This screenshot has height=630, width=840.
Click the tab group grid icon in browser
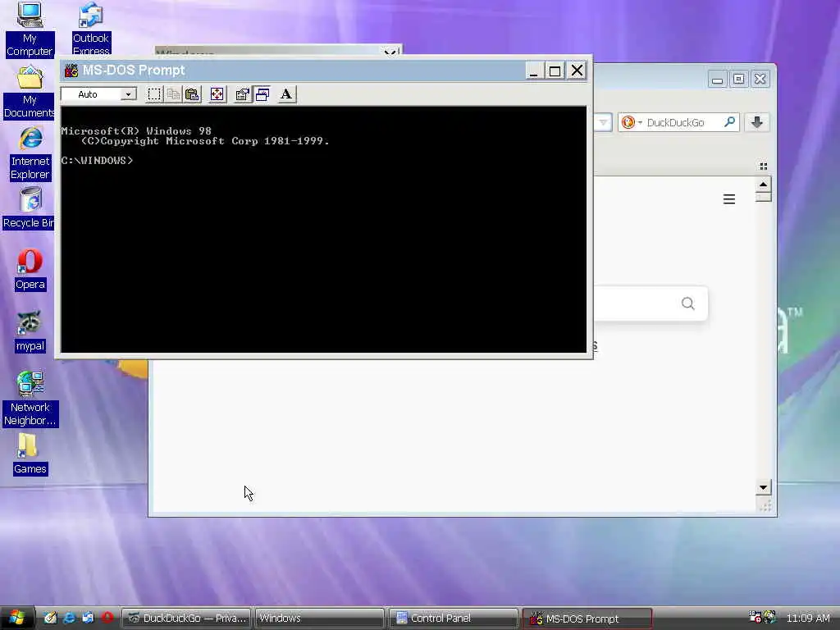click(764, 166)
